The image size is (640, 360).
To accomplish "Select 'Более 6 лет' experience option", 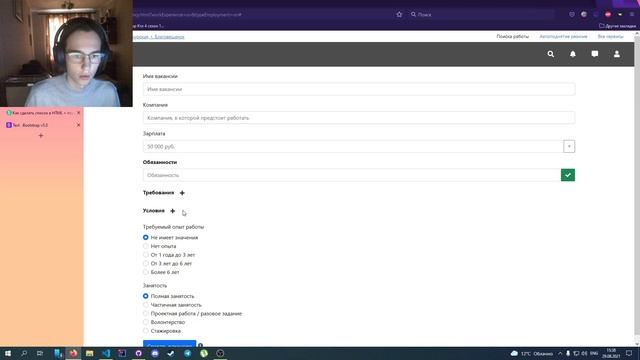I will tap(146, 272).
